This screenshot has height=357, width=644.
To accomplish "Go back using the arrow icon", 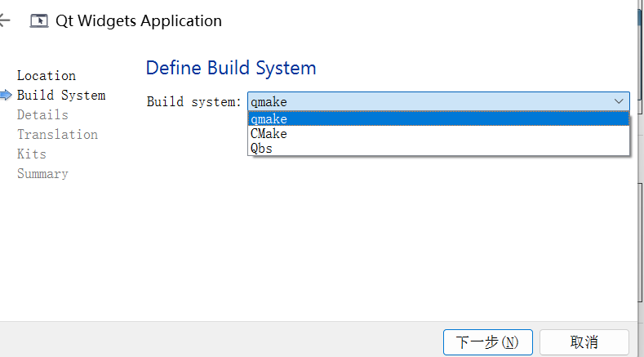I will point(4,20).
